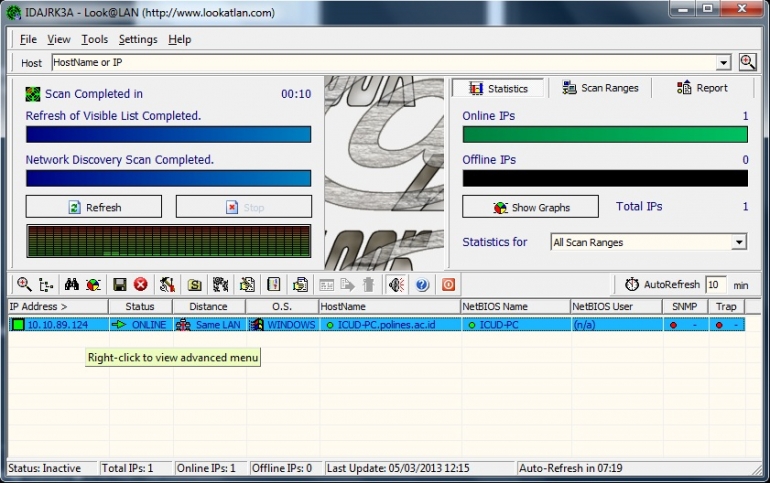Screen dimensions: 770x483
Task: Sort by NetBIOS User column header
Action: tap(616, 306)
